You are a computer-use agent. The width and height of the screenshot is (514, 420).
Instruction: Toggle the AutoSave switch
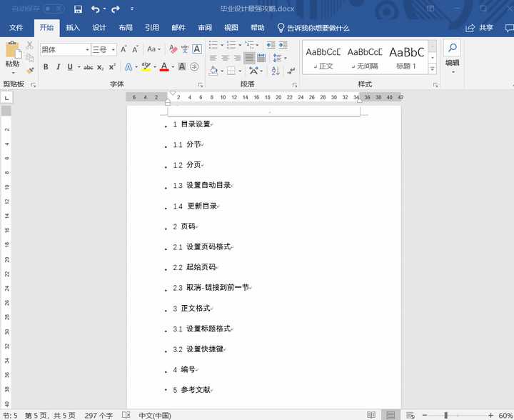point(54,9)
